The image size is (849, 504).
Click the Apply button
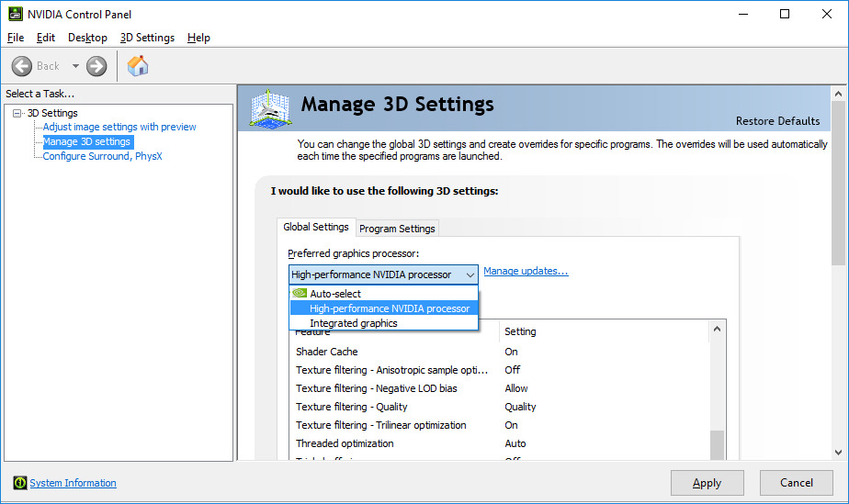point(707,483)
